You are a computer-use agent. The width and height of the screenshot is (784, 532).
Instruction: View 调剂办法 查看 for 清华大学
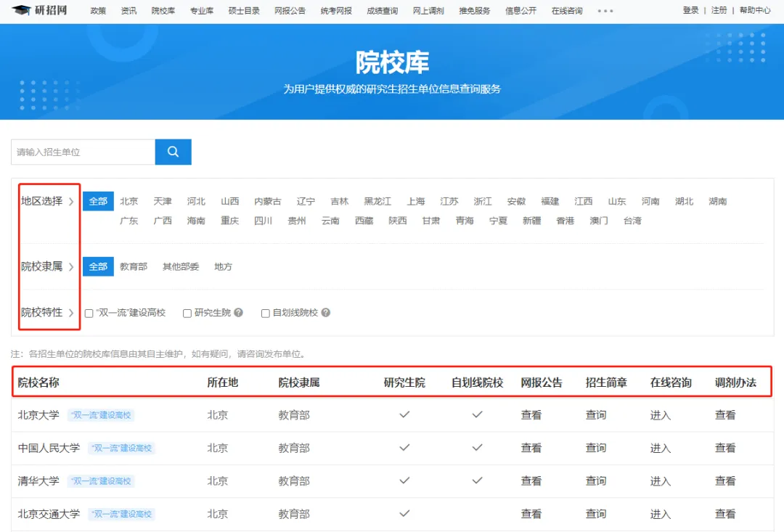click(x=725, y=481)
